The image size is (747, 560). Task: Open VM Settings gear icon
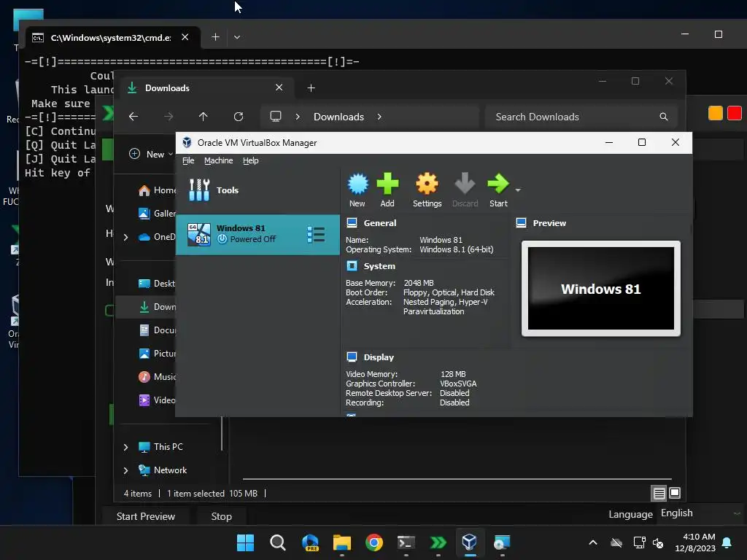pos(427,190)
